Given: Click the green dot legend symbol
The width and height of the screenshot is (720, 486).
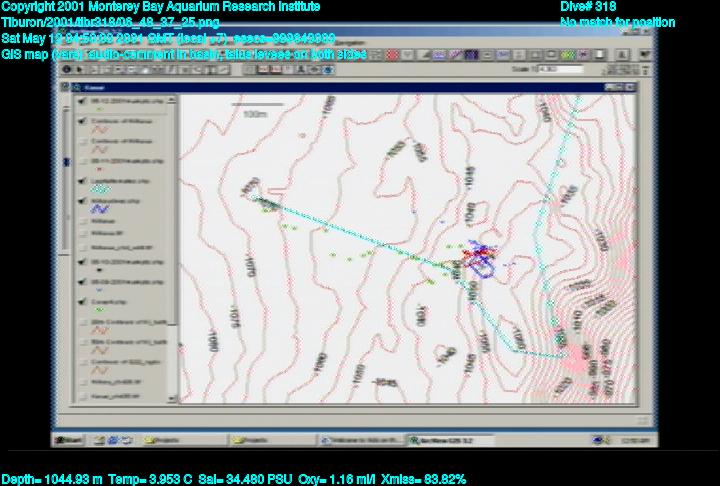Looking at the screenshot, I should pos(98,309).
